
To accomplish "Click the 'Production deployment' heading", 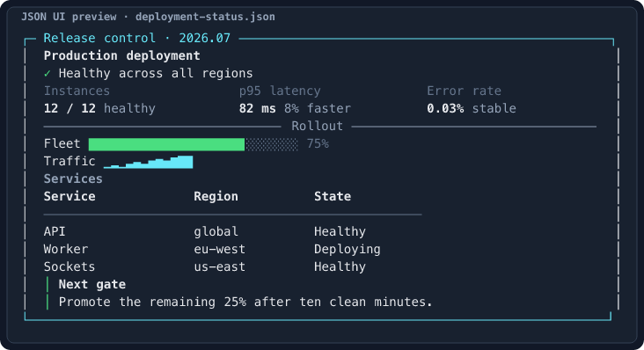I will coord(122,55).
